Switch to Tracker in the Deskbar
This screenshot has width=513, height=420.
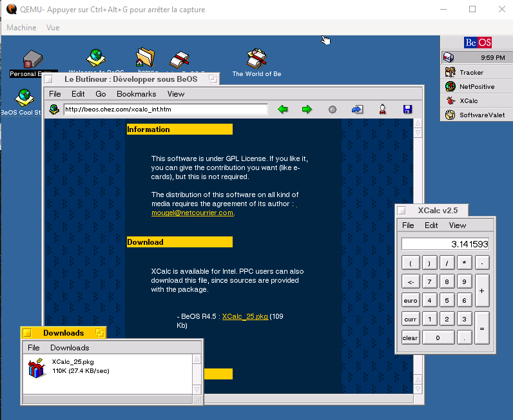(477, 72)
